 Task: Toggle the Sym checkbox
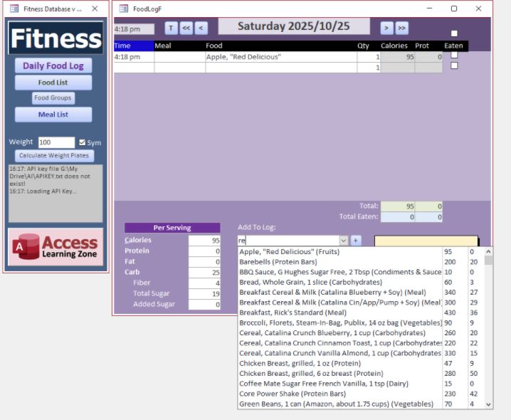click(x=83, y=142)
